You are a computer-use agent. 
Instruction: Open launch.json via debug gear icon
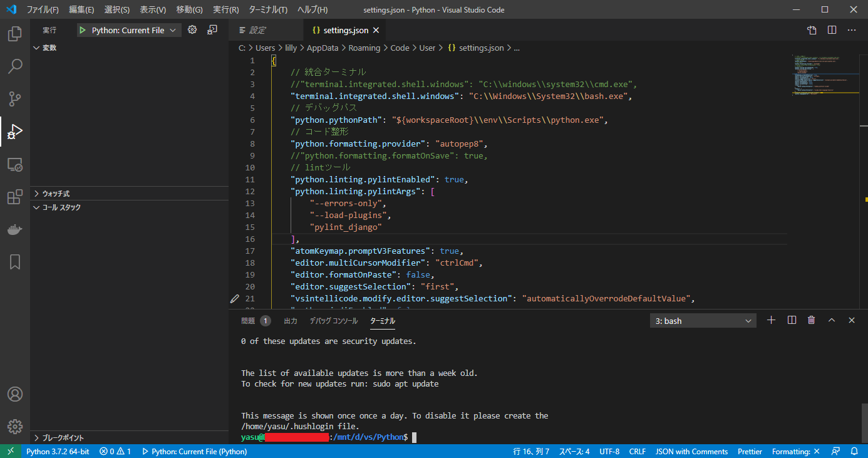pyautogui.click(x=192, y=29)
